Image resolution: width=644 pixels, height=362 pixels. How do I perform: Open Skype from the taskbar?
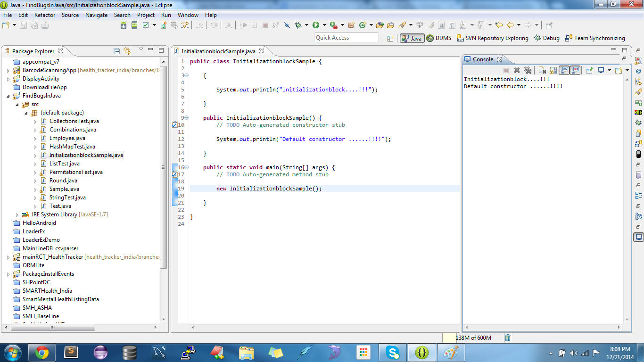click(x=392, y=352)
